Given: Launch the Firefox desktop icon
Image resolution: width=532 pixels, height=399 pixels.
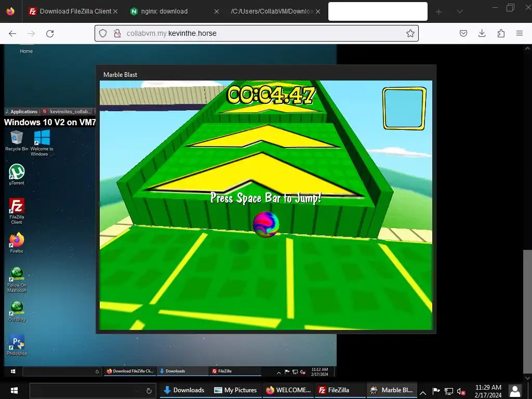Looking at the screenshot, I should click(17, 243).
